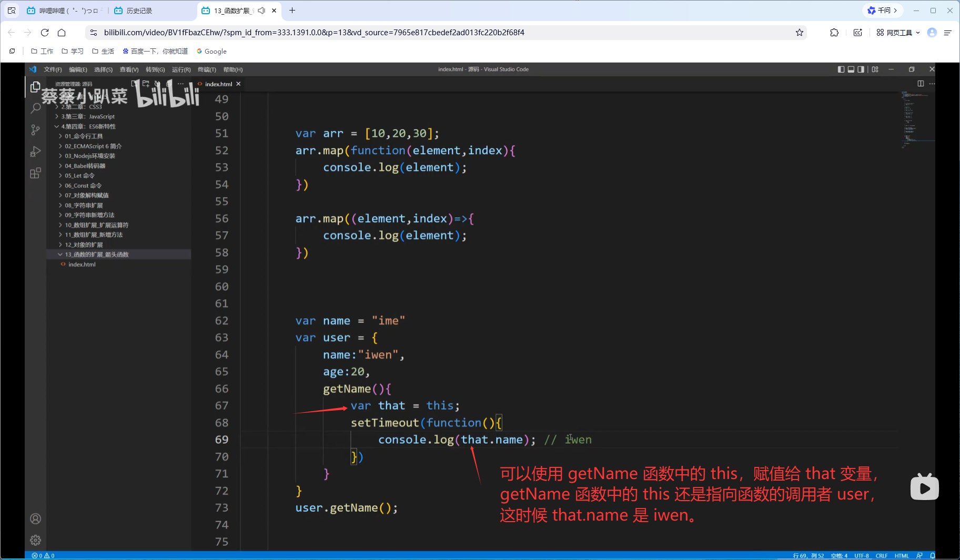Screen dimensions: 960x560
Task: Switch to the 哔哩哔哩 home tab
Action: point(64,11)
